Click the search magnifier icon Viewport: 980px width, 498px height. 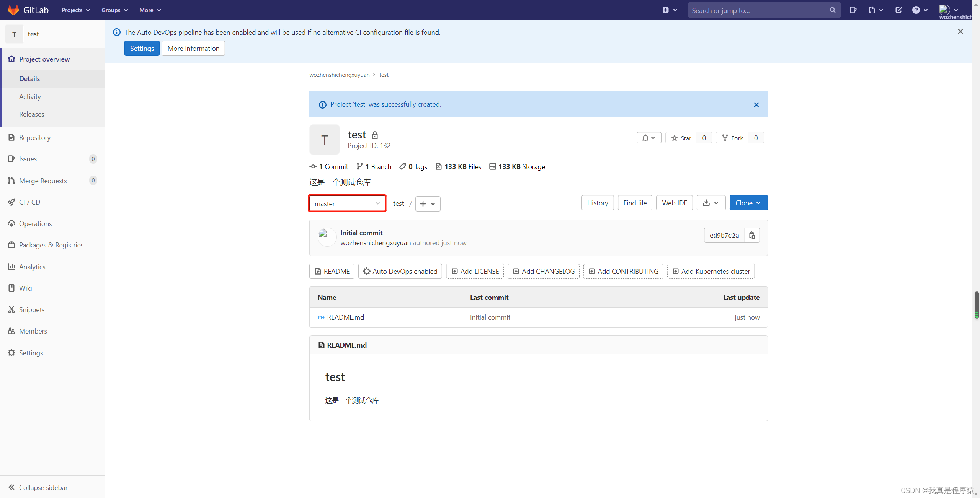click(832, 10)
